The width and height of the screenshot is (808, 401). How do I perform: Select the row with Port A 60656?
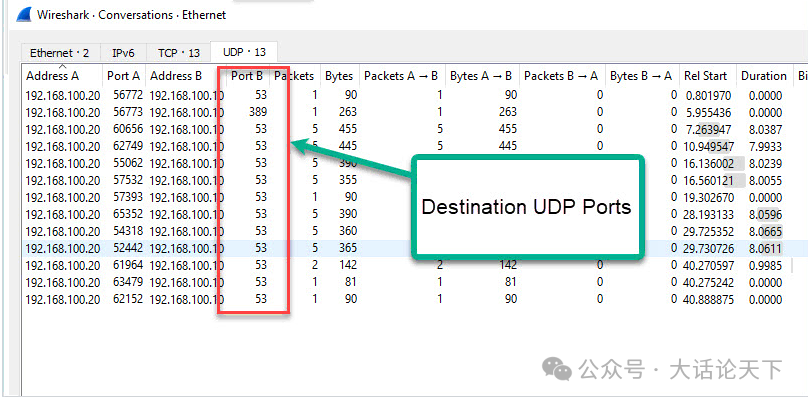[x=404, y=129]
